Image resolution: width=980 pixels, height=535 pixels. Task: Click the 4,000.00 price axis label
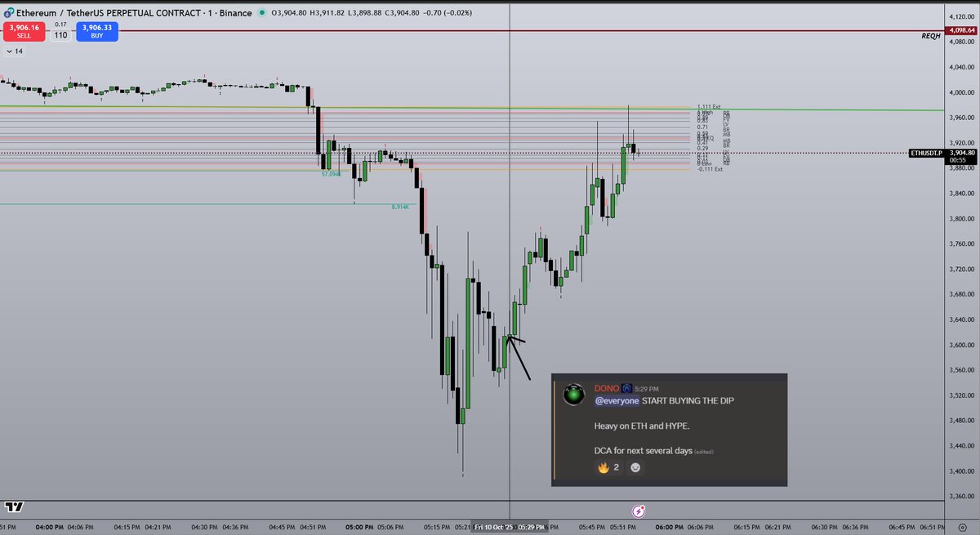pyautogui.click(x=960, y=92)
